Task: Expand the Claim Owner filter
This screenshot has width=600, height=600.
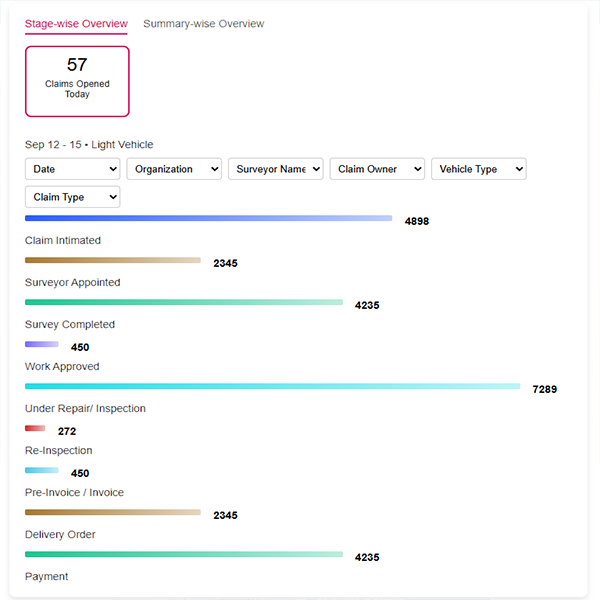Action: click(x=377, y=169)
